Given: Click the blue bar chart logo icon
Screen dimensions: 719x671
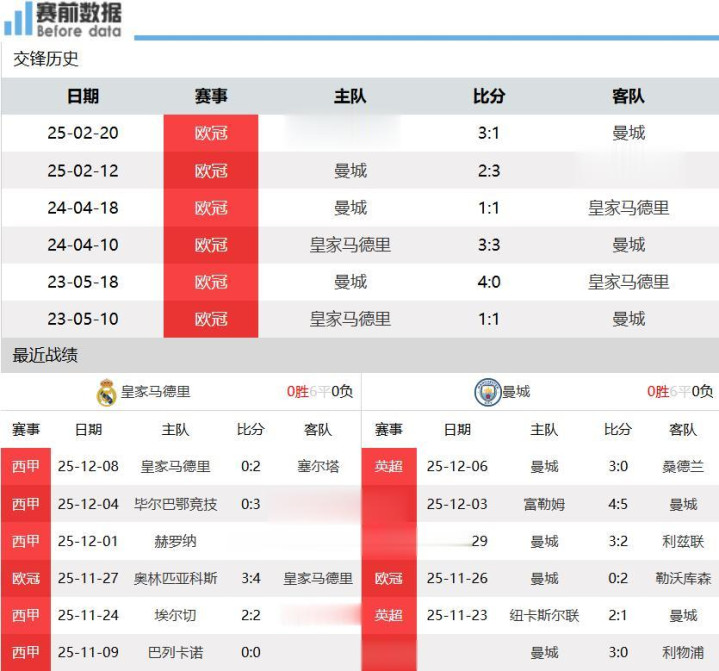Looking at the screenshot, I should 17,18.
